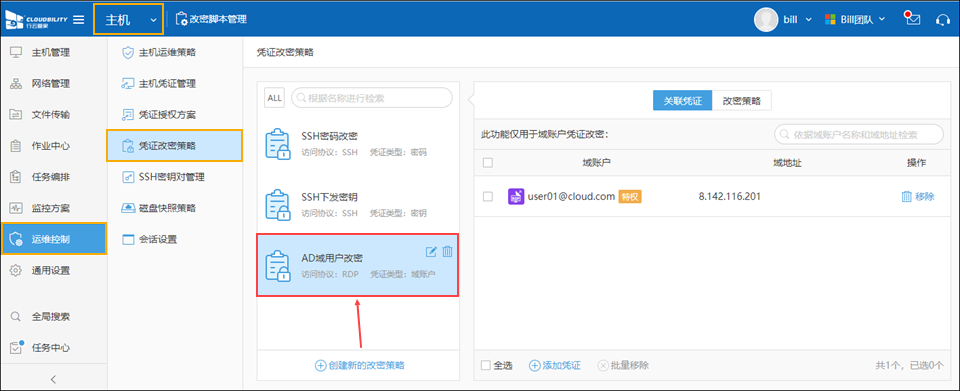960x391 pixels.
Task: Open the headset support icon
Action: click(942, 20)
